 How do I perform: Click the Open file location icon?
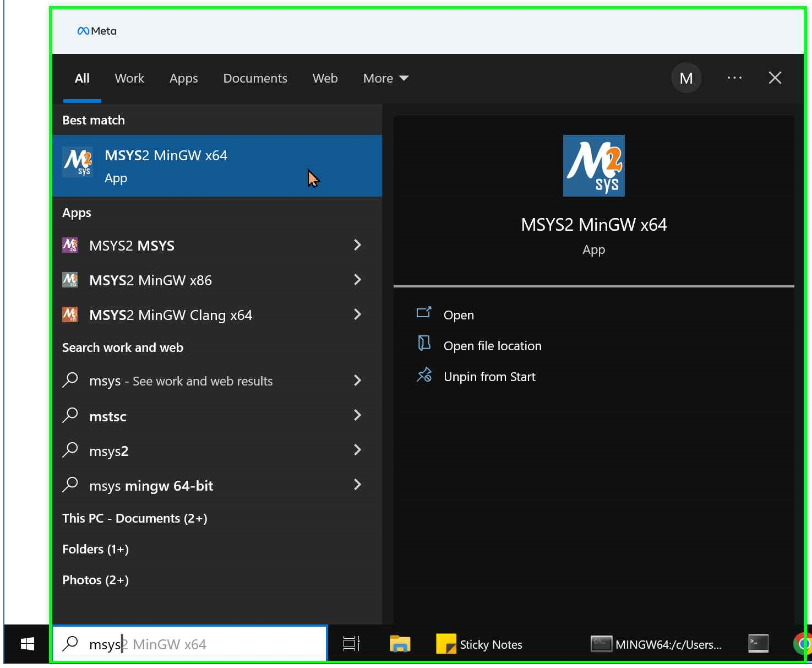(x=424, y=344)
